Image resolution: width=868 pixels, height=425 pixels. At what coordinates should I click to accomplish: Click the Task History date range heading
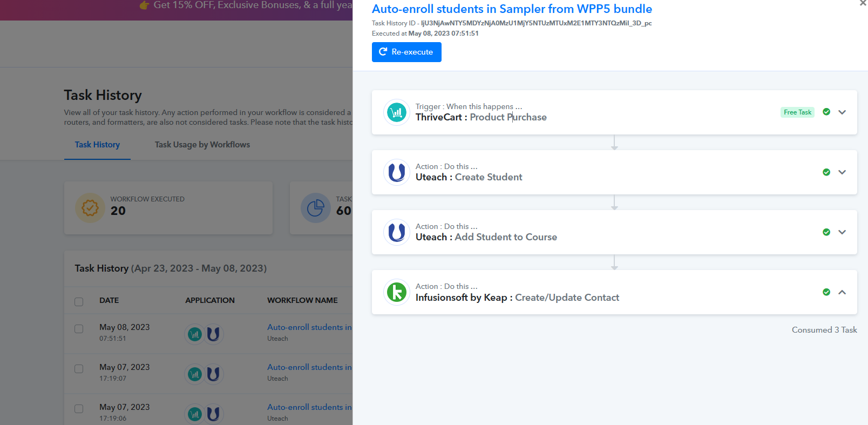click(171, 268)
